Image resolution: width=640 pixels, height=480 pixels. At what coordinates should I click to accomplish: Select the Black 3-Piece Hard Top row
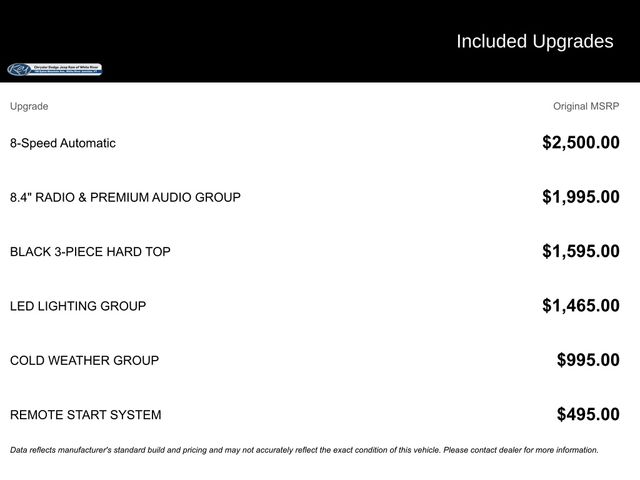pos(90,252)
